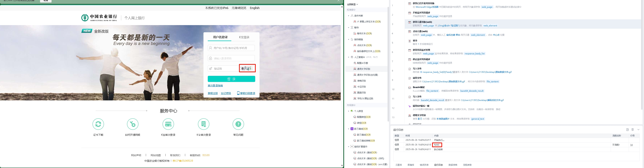Clear the run log with trash icon

point(633,130)
